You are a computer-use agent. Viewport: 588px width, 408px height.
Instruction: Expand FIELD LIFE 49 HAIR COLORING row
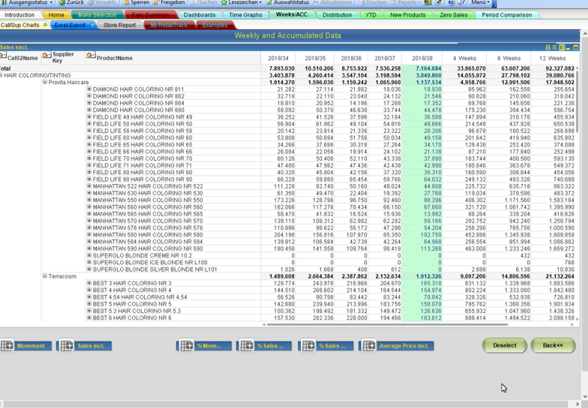click(x=89, y=117)
